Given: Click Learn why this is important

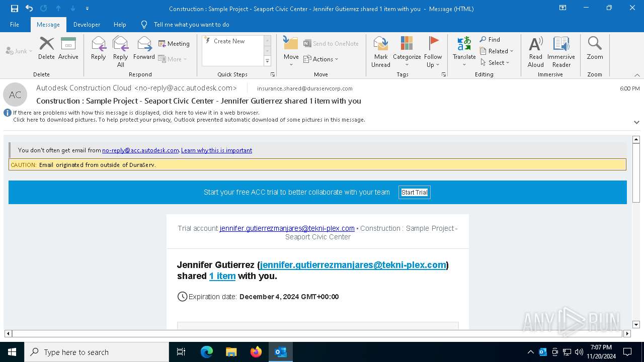Looking at the screenshot, I should pos(216,150).
